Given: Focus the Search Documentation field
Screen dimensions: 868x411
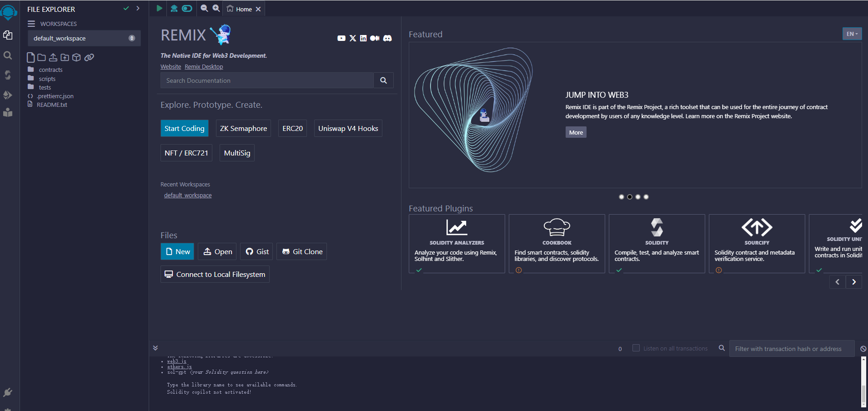Looking at the screenshot, I should pos(267,80).
